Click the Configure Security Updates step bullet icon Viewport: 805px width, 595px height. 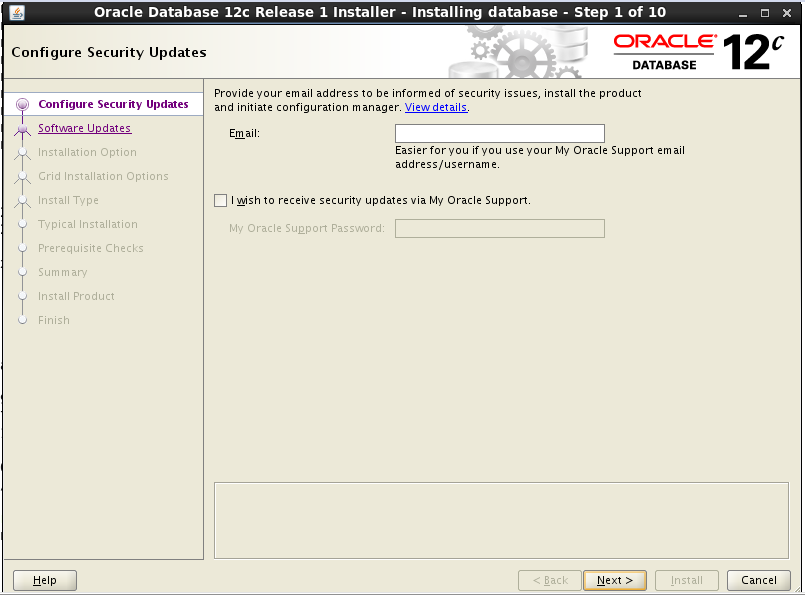(x=22, y=105)
